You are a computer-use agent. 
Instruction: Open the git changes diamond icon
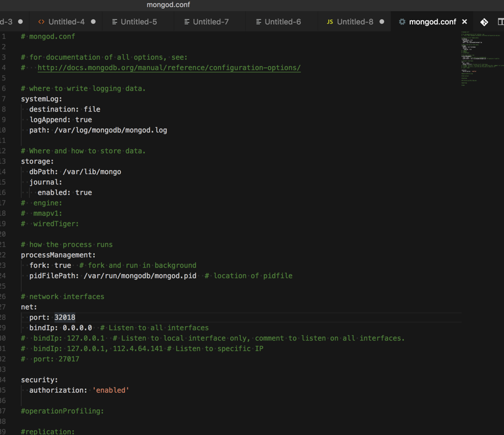coord(484,22)
